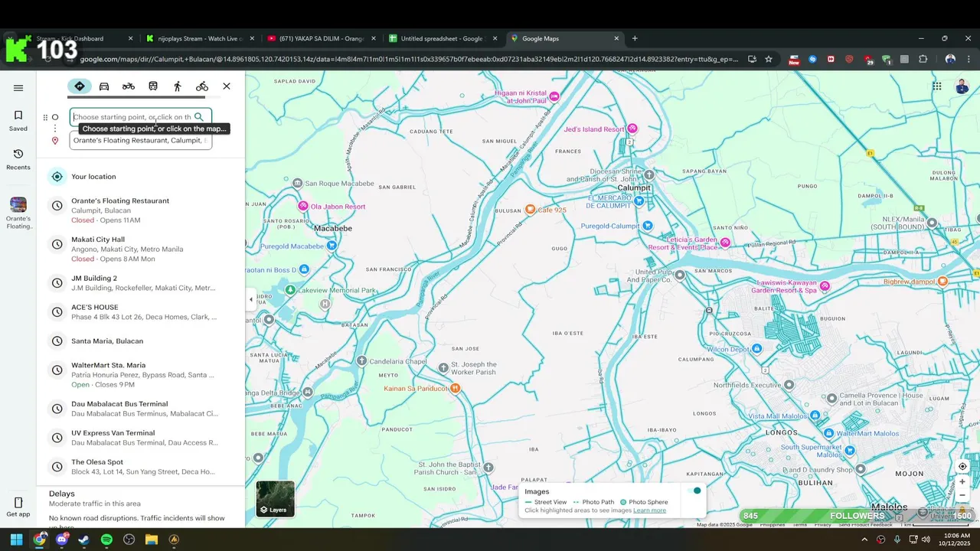Open the Recents panel

18,159
